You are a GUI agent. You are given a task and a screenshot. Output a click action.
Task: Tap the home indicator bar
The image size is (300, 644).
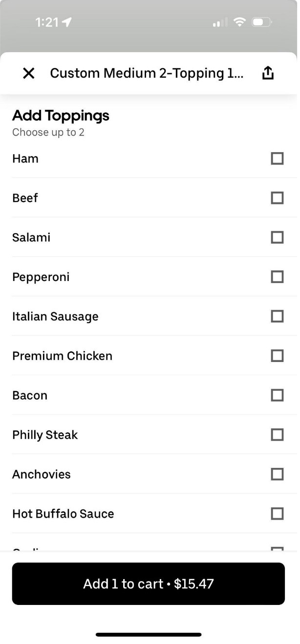[149, 635]
